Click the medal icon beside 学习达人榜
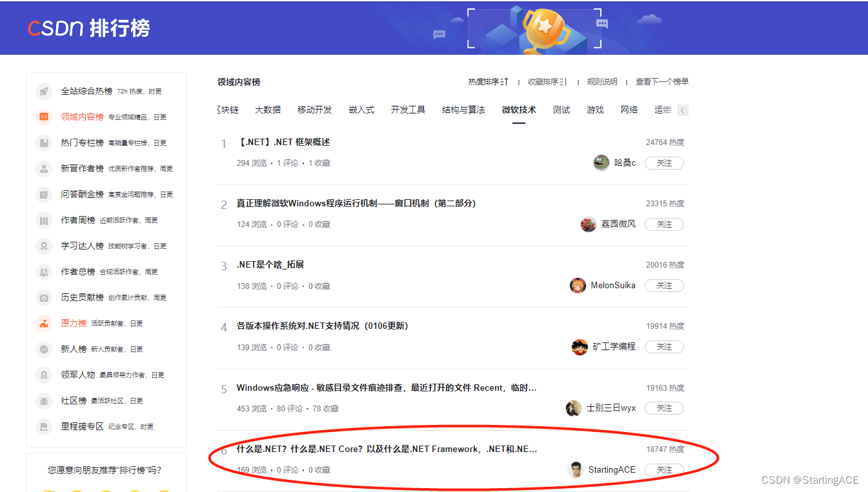The image size is (868, 492). pos(44,246)
